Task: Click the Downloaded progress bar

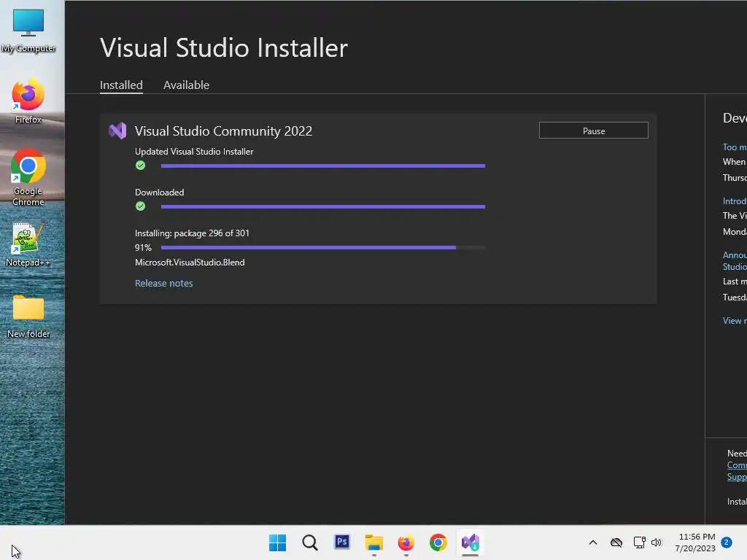Action: click(323, 206)
